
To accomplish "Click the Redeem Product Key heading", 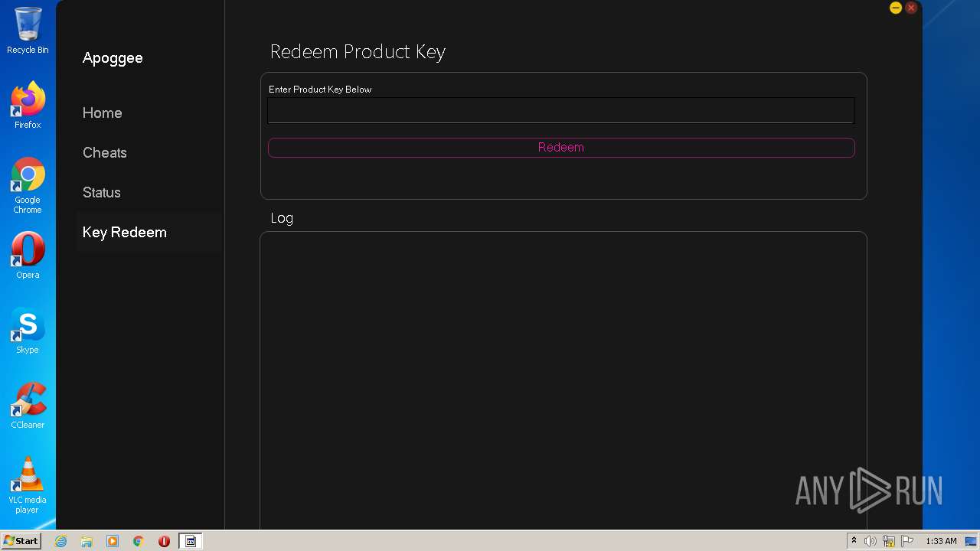I will tap(358, 52).
